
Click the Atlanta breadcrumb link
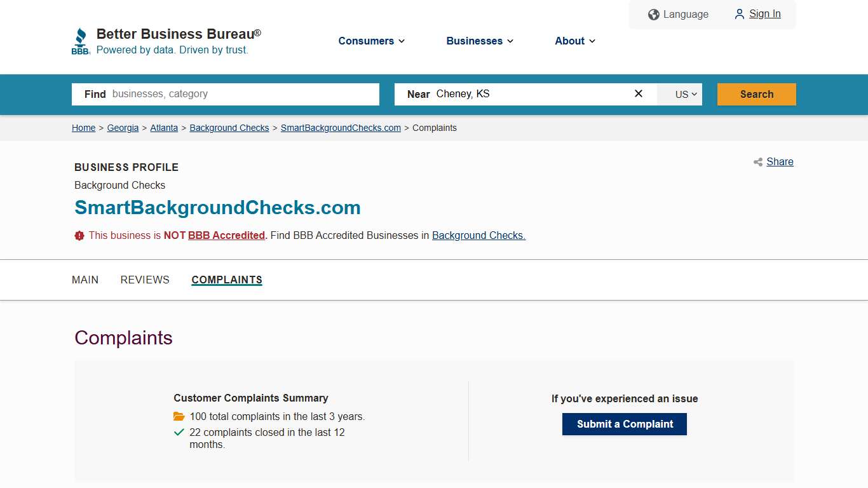[x=164, y=128]
